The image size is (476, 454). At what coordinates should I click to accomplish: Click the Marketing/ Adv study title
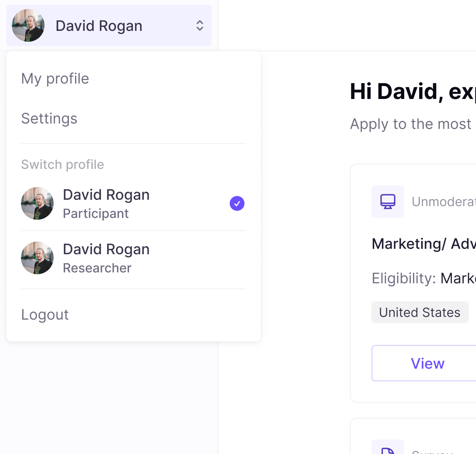[424, 244]
